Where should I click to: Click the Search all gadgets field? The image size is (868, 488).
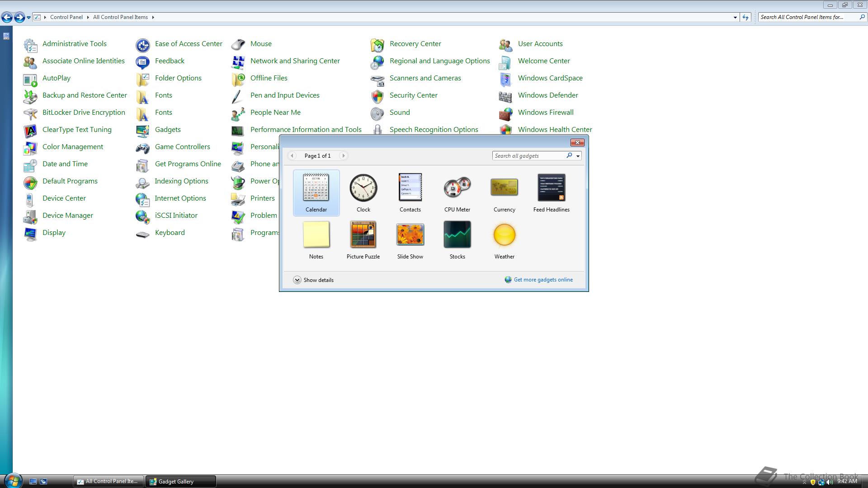point(529,156)
